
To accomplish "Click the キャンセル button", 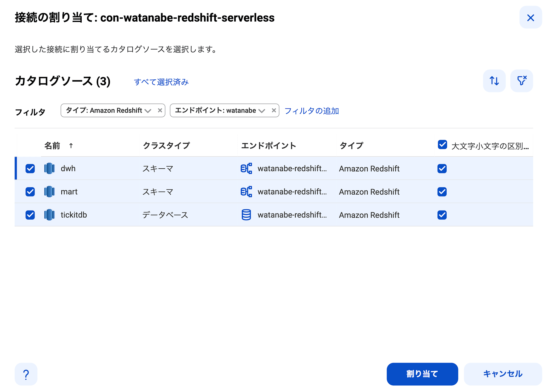I will tap(503, 374).
